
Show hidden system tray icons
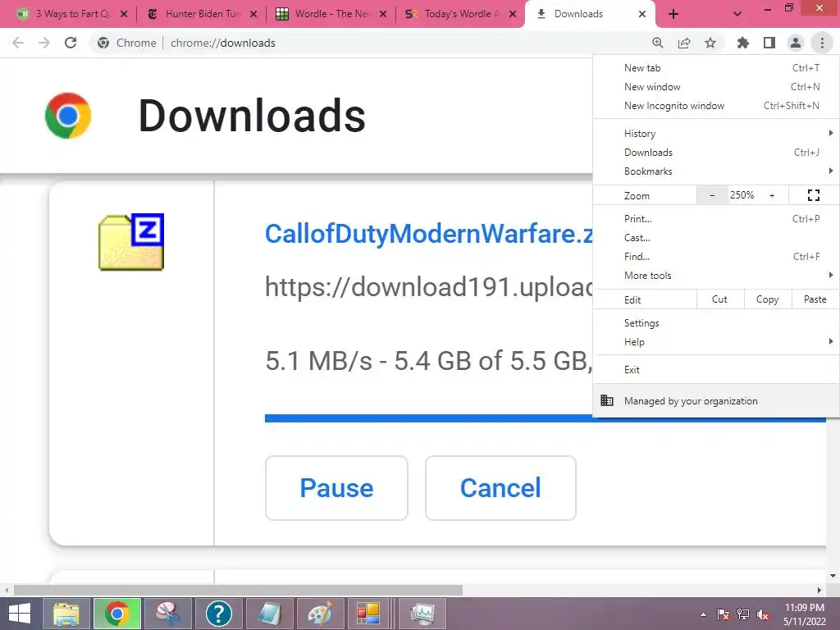(x=703, y=614)
